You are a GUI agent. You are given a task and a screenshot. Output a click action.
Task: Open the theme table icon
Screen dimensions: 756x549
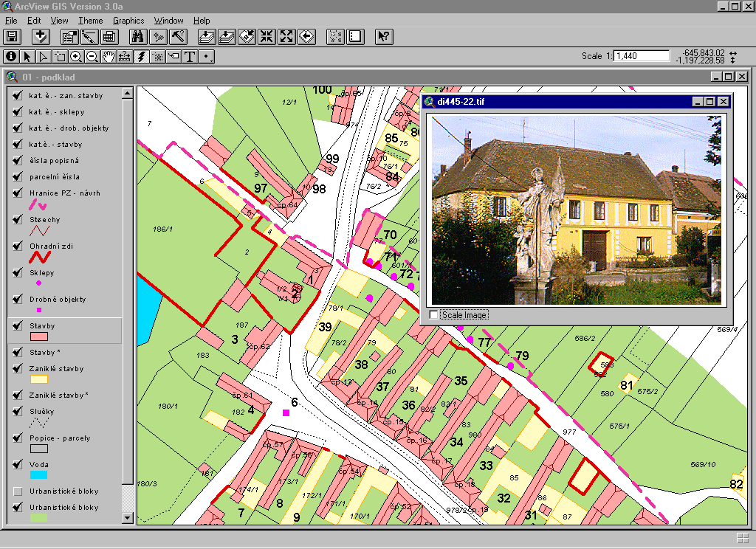pos(109,37)
